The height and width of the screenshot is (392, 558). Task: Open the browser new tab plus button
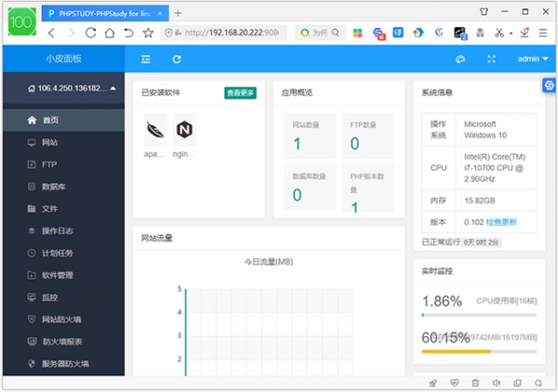click(x=179, y=12)
